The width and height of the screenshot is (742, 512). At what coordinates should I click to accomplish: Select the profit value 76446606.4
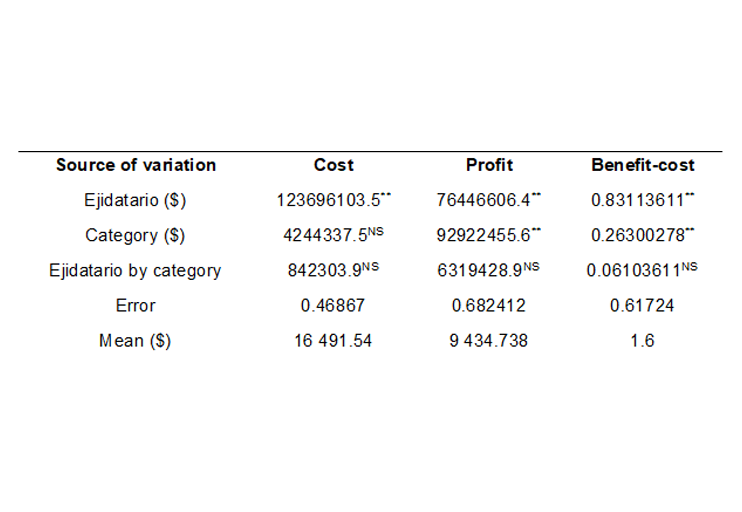(486, 200)
